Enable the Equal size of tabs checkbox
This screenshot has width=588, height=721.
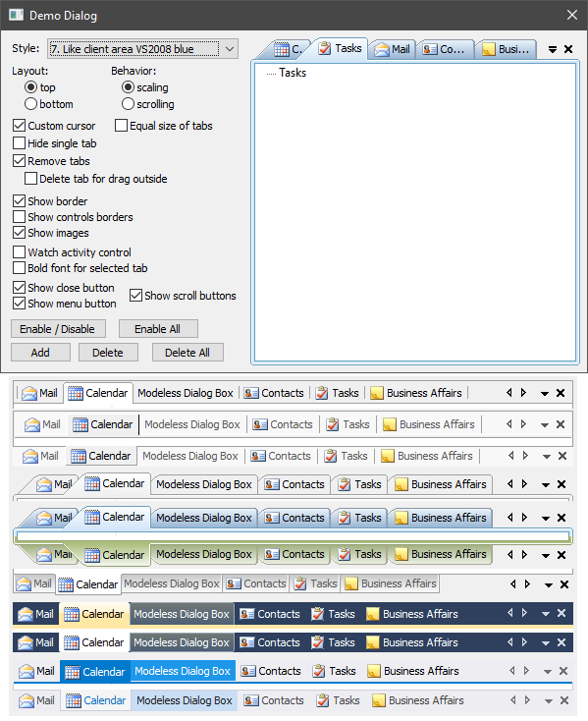click(122, 126)
